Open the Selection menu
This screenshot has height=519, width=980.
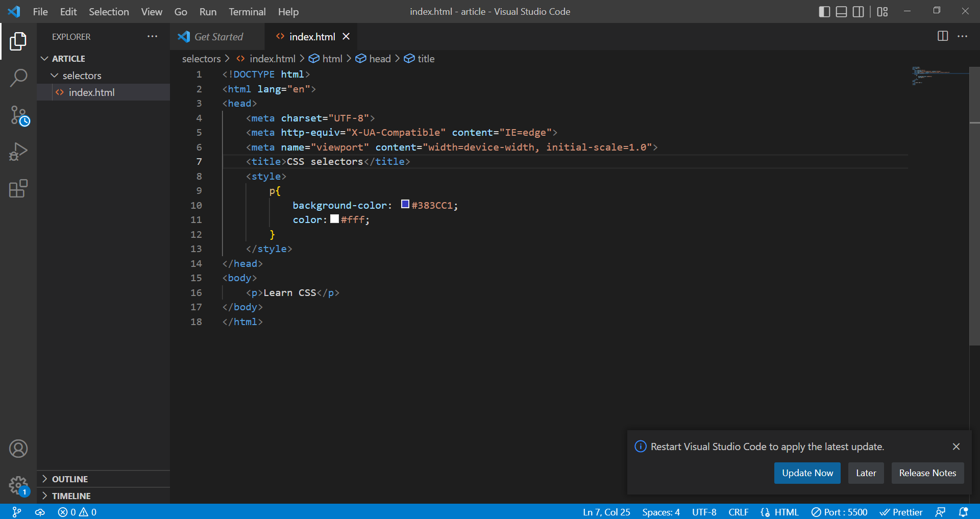(x=109, y=11)
